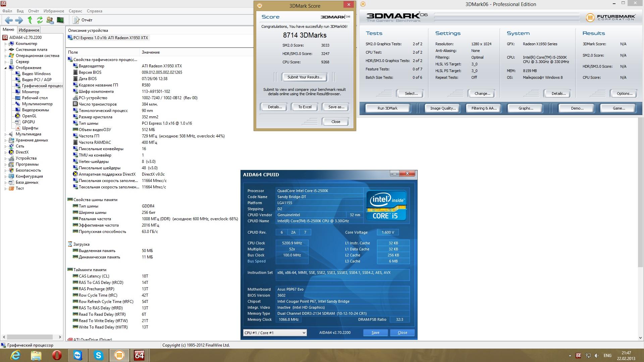Open Skype from taskbar

tap(99, 355)
